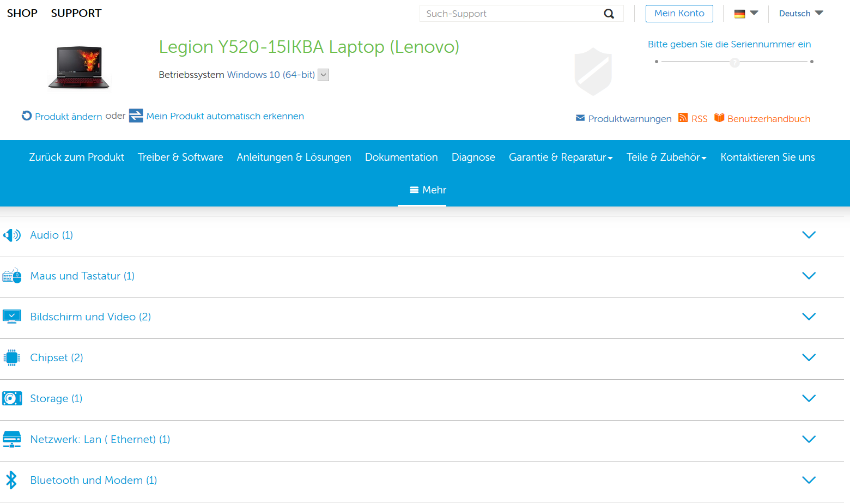850x504 pixels.
Task: Click Mein Produkt automatisch erkennen link
Action: 225,116
